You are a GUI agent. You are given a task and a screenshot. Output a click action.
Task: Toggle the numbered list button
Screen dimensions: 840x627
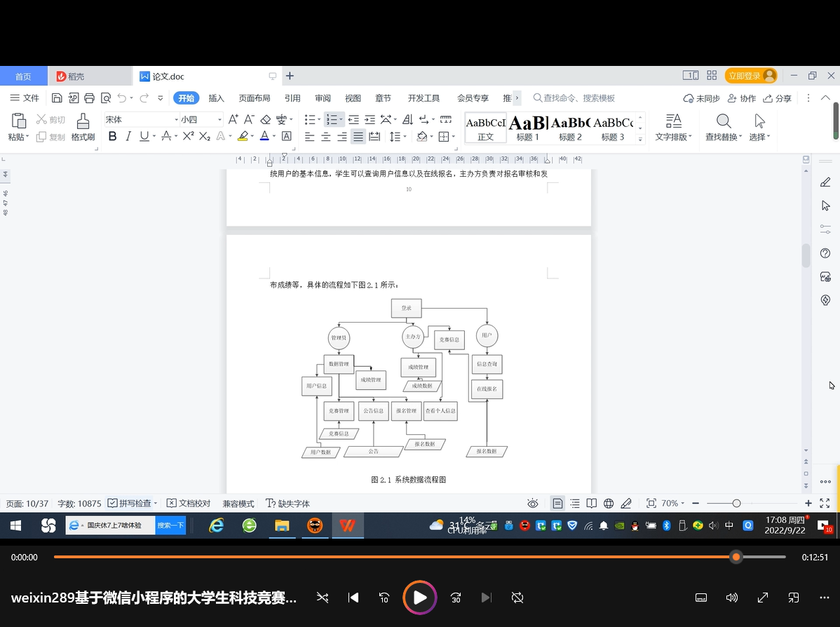pos(332,119)
